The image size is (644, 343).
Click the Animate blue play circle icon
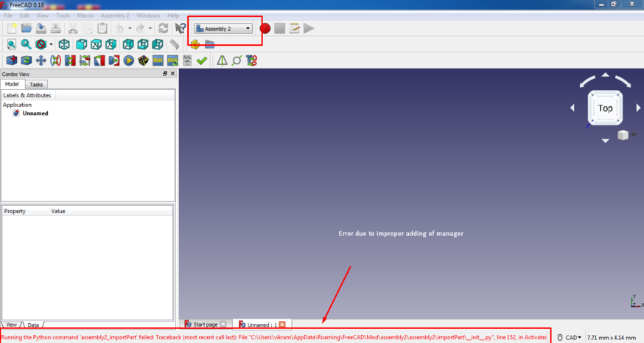128,61
